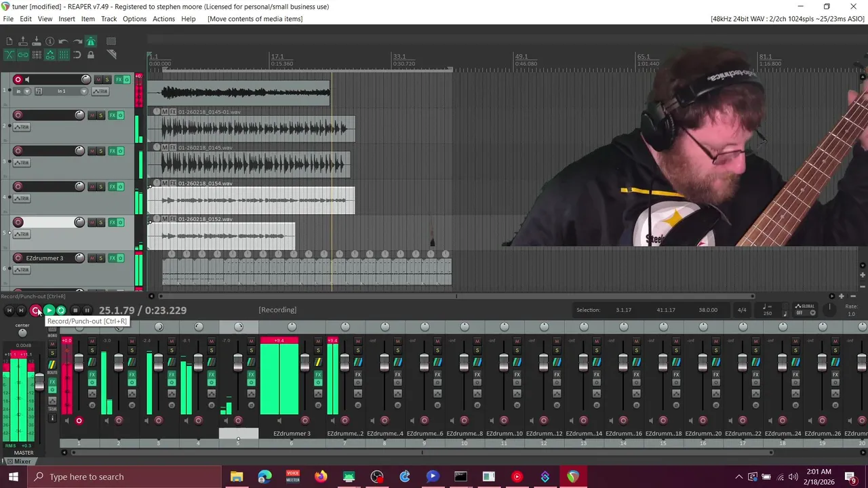
Task: Click Go to end transport button
Action: tap(22, 310)
